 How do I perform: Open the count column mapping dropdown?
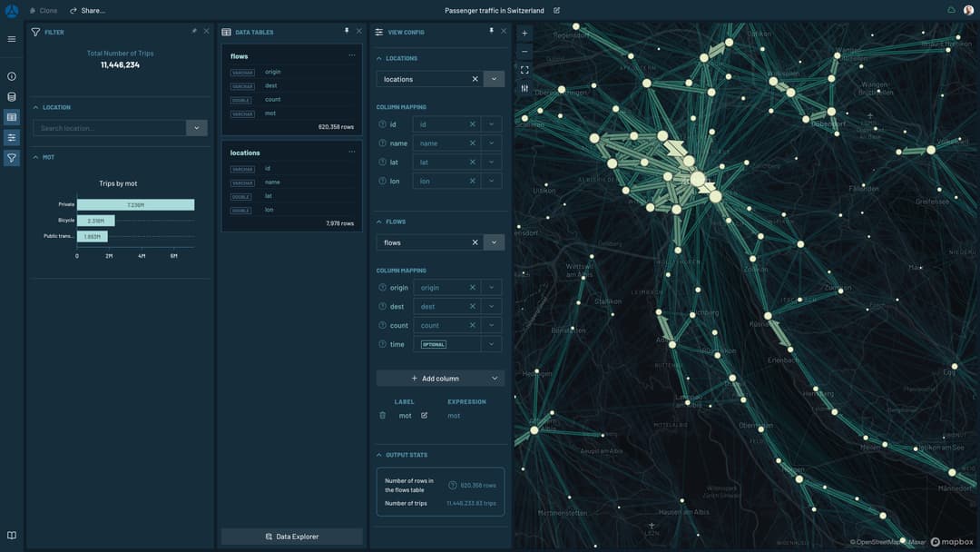(x=491, y=323)
